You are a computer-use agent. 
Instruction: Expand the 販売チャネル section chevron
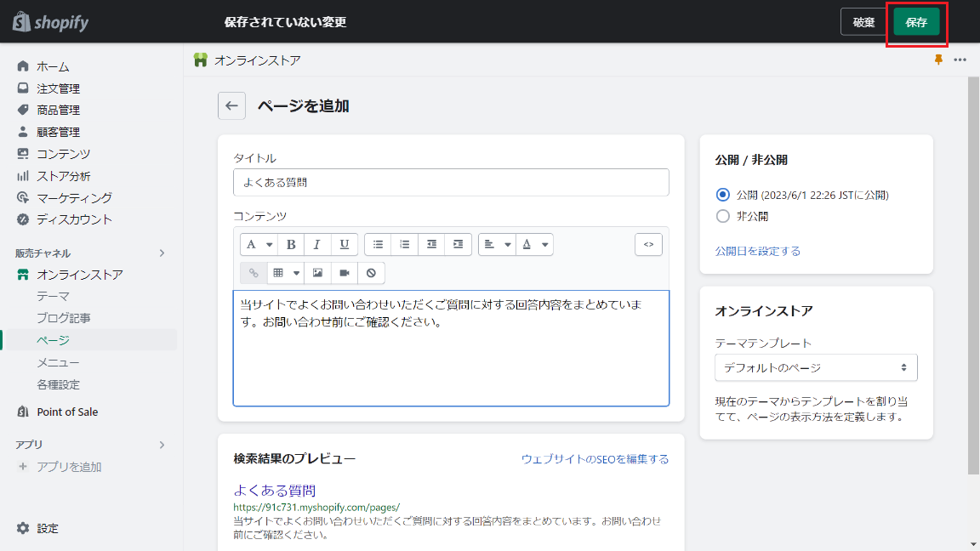tap(162, 253)
